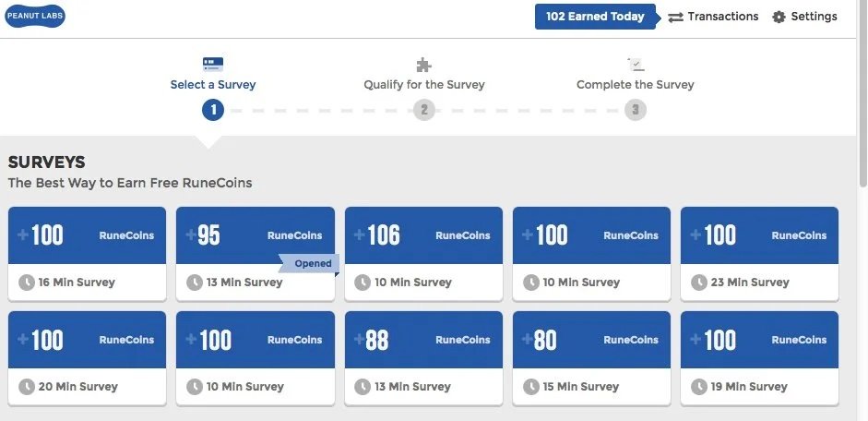The image size is (868, 421).
Task: Click the Complete the Survey checklist icon
Action: (636, 65)
